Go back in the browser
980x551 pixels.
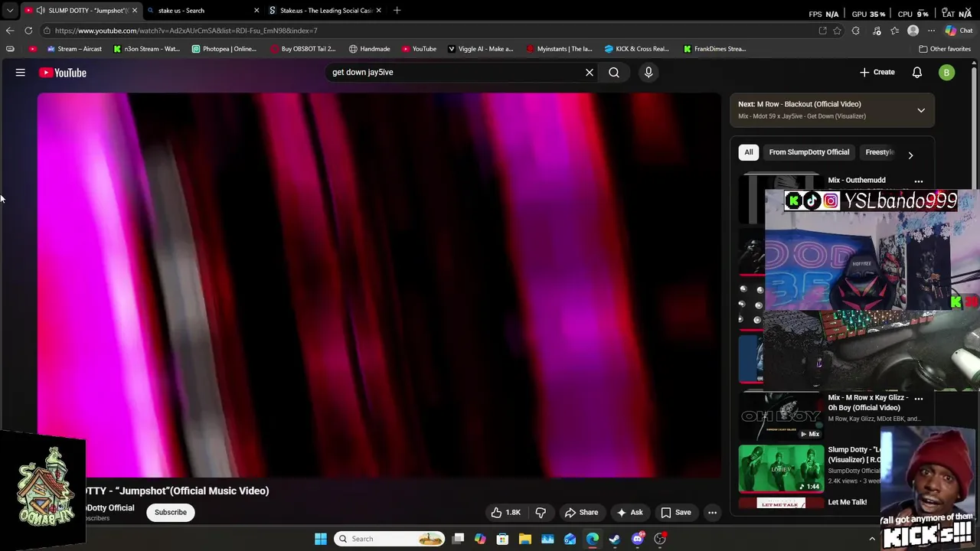click(x=9, y=31)
